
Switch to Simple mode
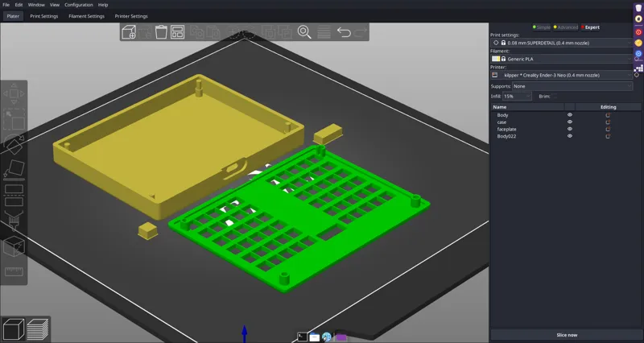point(541,27)
